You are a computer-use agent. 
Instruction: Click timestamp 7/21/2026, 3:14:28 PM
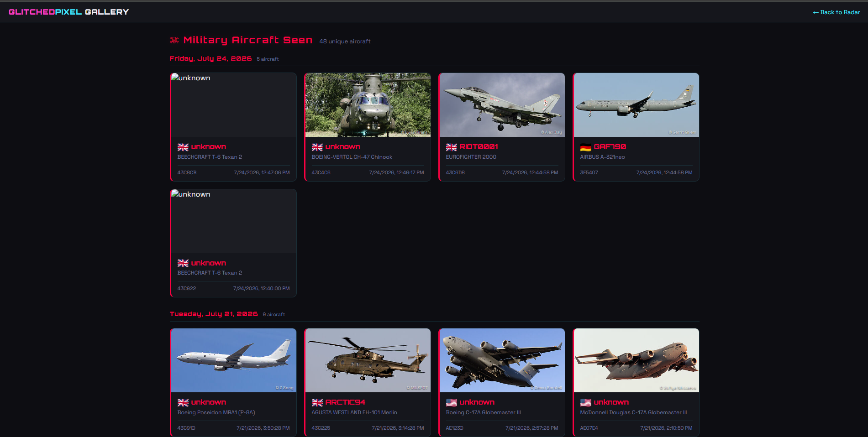(398, 428)
